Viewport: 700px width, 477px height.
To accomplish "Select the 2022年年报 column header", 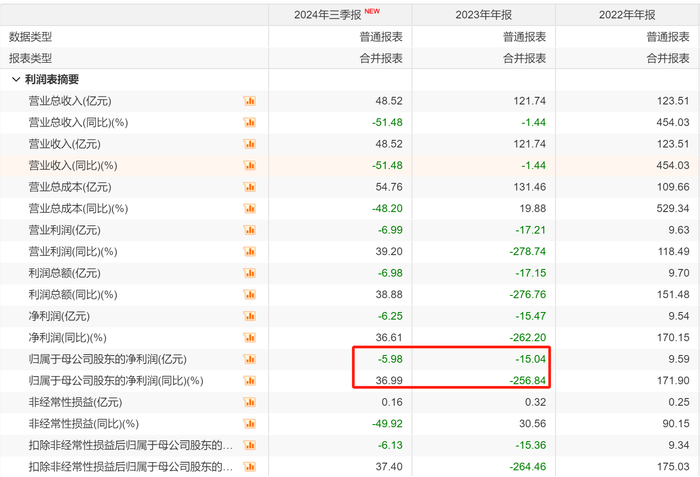I will [627, 15].
